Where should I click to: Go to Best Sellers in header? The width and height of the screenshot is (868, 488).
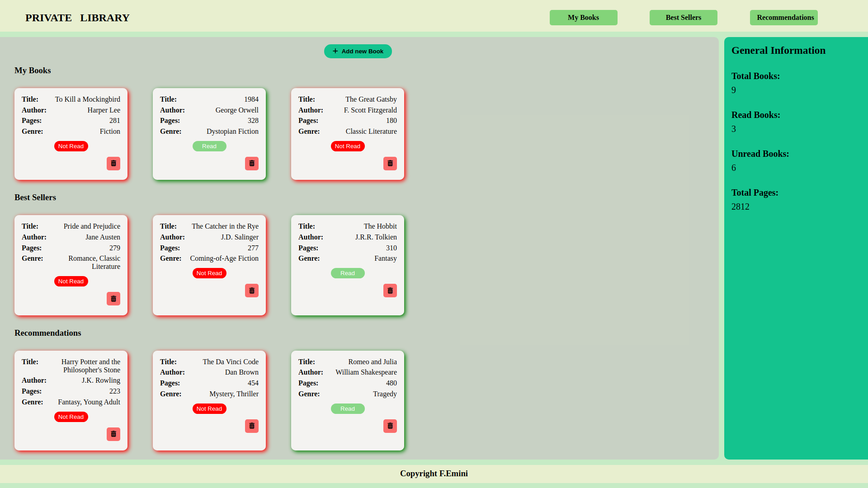click(x=683, y=18)
